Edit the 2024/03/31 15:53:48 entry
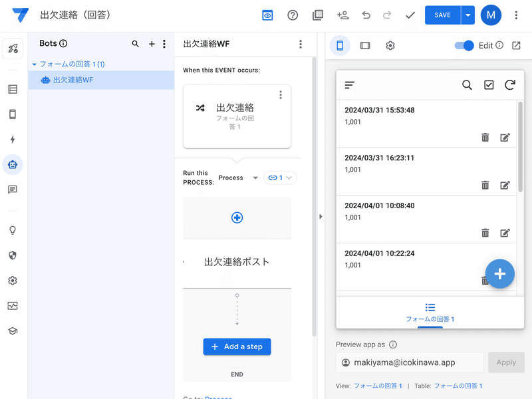The width and height of the screenshot is (532, 399). 505,138
